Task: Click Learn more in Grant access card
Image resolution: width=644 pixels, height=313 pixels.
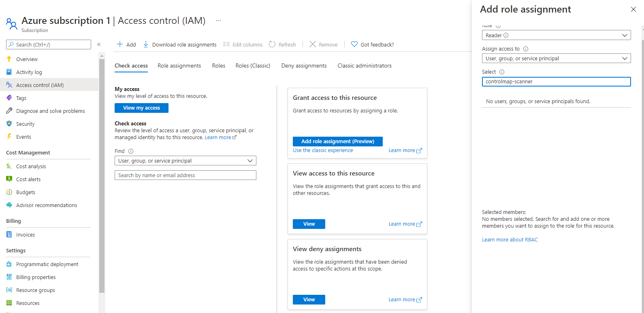Action: coord(405,150)
